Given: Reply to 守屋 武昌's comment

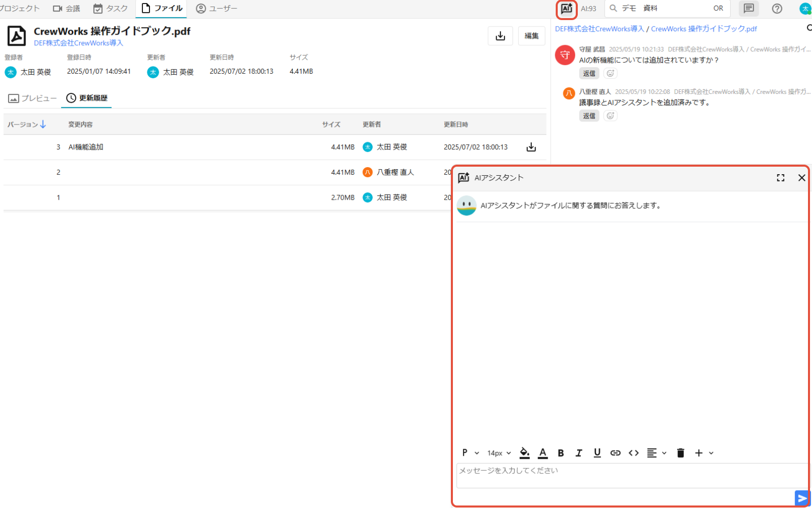Looking at the screenshot, I should pyautogui.click(x=589, y=73).
